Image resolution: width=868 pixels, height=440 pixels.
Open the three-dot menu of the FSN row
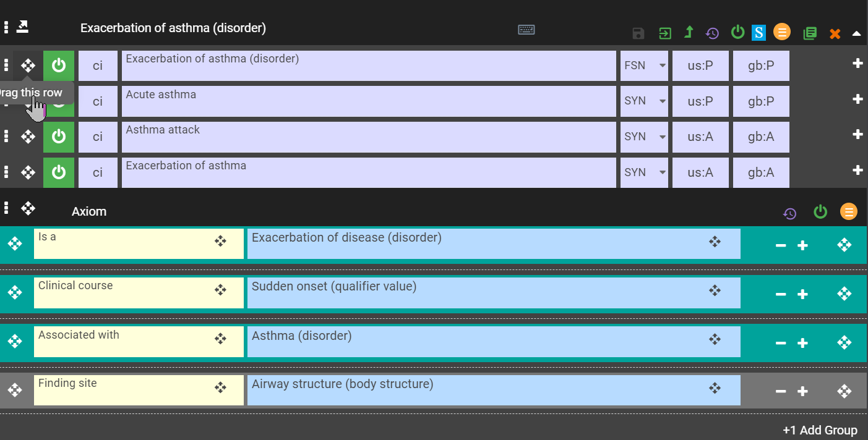[x=6, y=66]
